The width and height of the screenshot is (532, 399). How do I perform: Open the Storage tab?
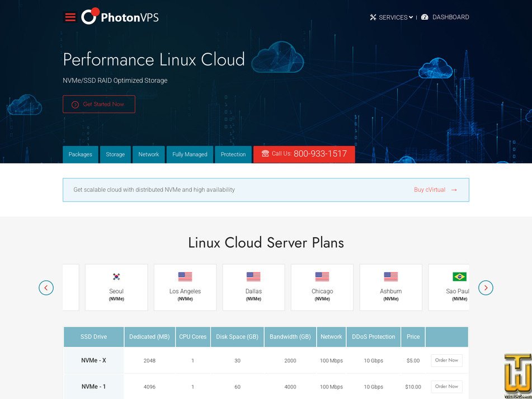coord(115,154)
